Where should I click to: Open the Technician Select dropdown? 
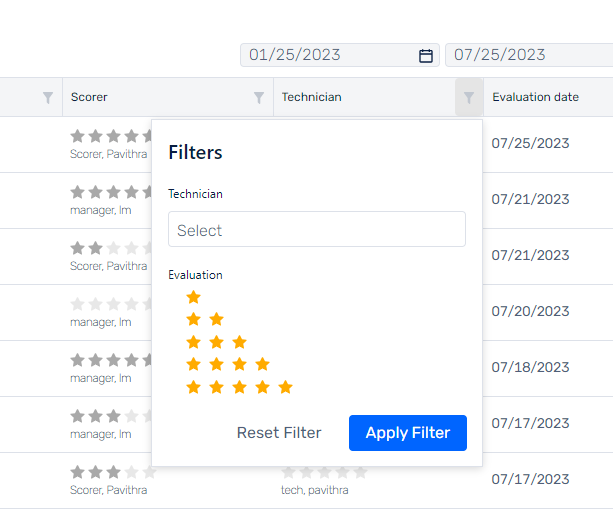pyautogui.click(x=317, y=229)
